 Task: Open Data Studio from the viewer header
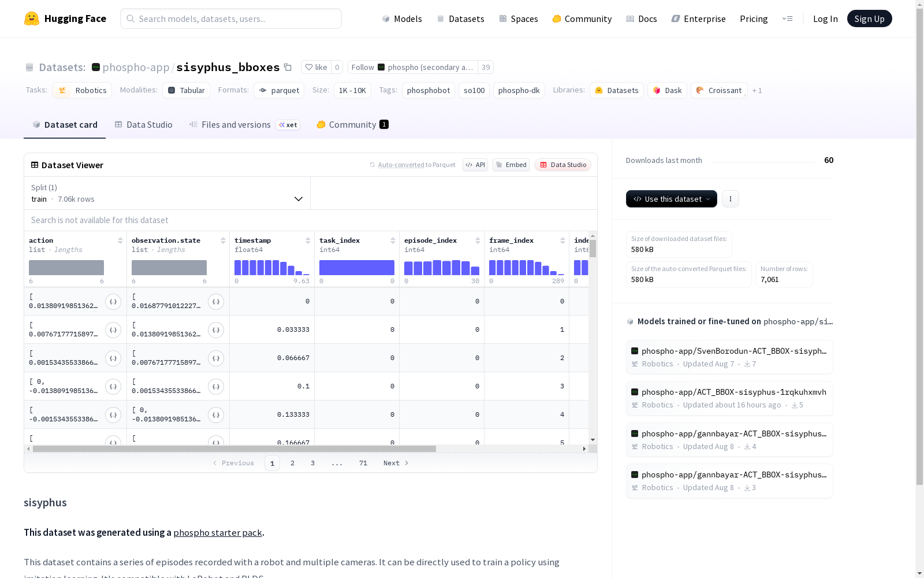pos(563,165)
